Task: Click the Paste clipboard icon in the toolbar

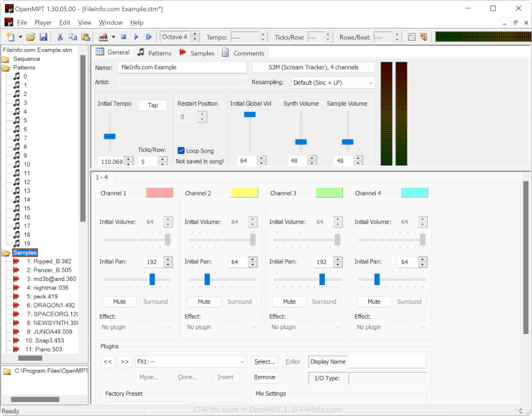Action: pos(85,36)
